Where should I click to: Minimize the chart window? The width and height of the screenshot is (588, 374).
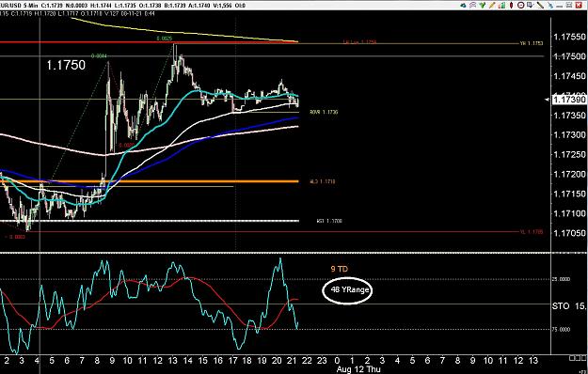click(559, 7)
